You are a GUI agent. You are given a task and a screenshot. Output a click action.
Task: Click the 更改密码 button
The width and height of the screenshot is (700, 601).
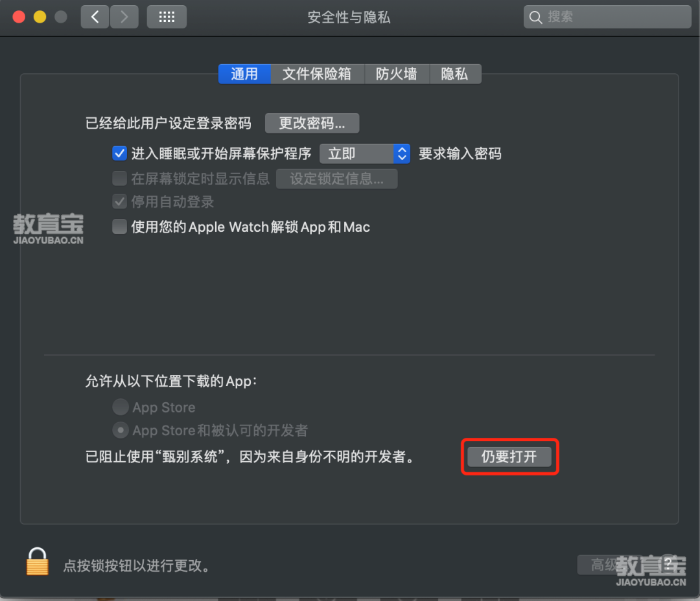point(312,123)
